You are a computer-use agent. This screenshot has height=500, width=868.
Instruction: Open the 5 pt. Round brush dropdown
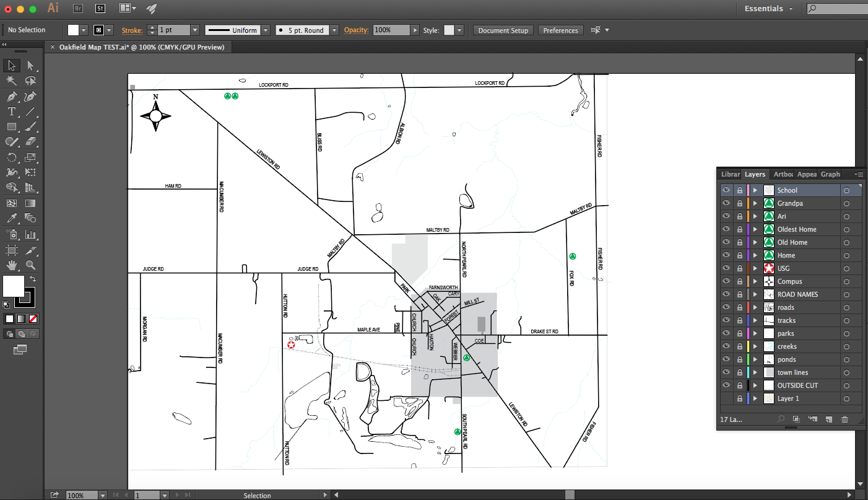pyautogui.click(x=334, y=30)
